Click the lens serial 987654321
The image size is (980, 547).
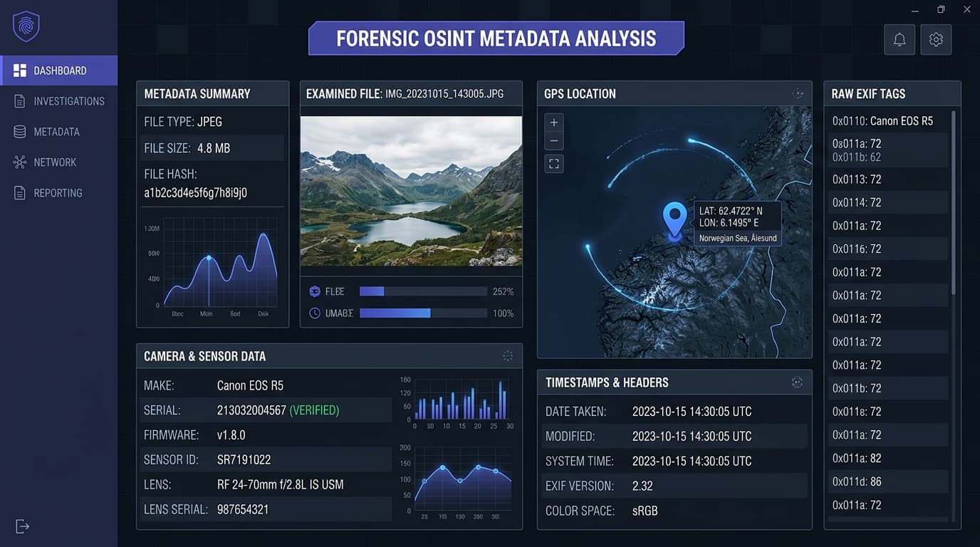point(243,509)
